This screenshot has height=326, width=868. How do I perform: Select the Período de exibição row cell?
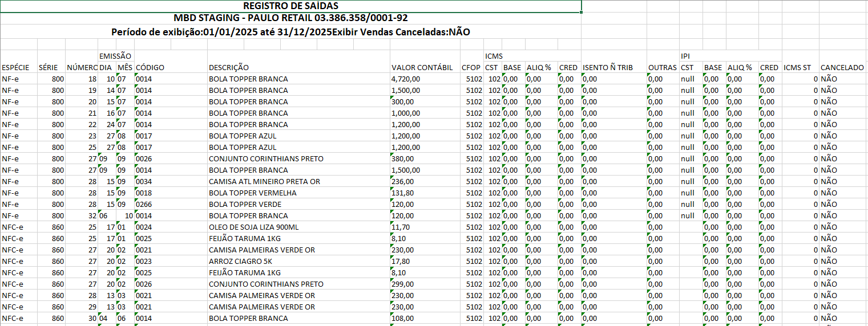click(x=290, y=32)
